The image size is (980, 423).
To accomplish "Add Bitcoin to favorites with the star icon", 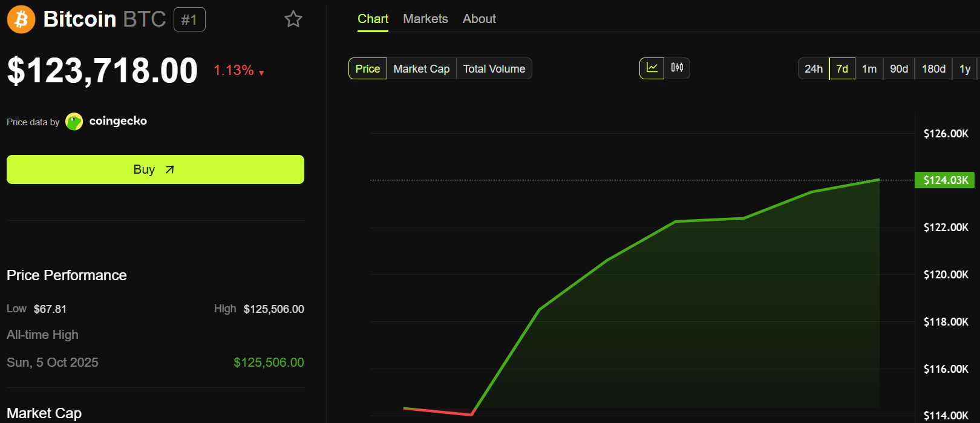I will 293,19.
